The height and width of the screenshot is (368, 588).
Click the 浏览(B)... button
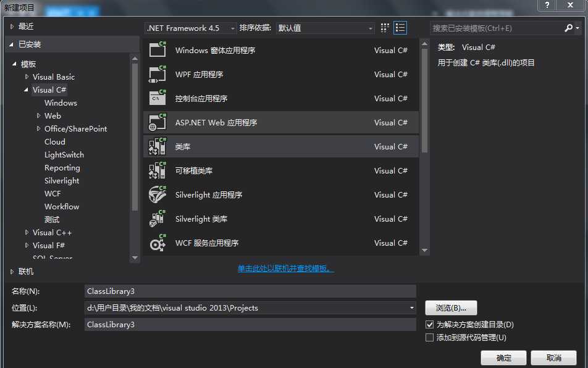(x=451, y=308)
